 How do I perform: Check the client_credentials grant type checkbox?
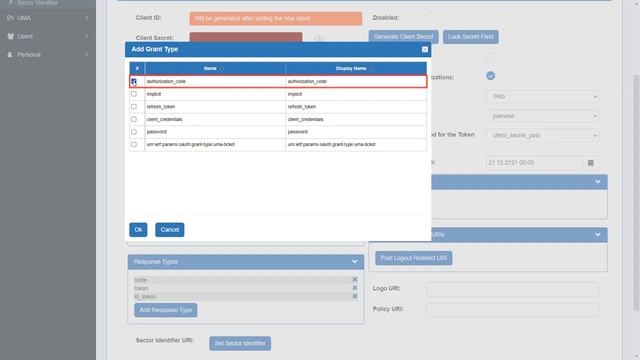tap(134, 119)
